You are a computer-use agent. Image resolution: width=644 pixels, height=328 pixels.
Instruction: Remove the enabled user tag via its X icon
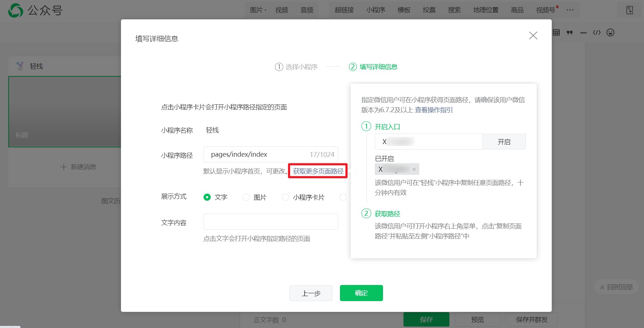click(414, 169)
